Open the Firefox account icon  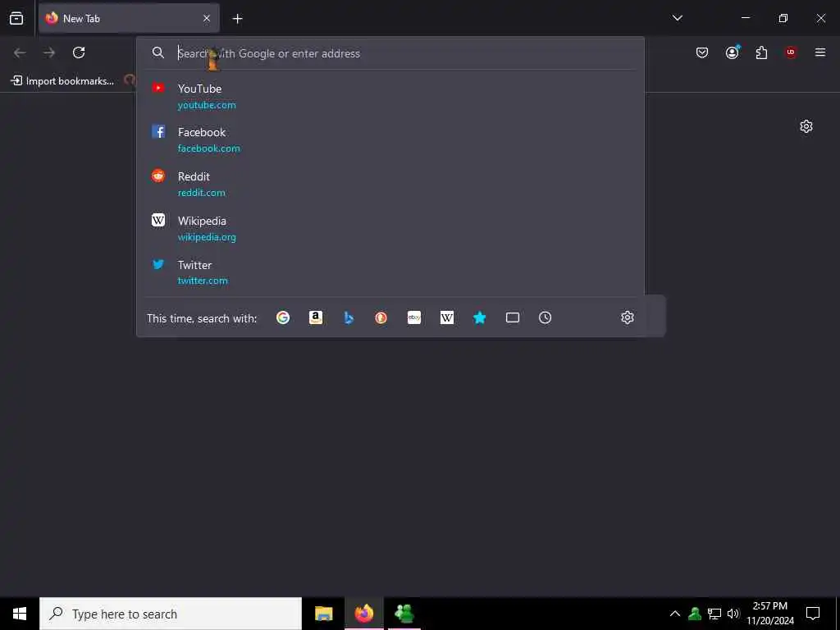point(733,52)
